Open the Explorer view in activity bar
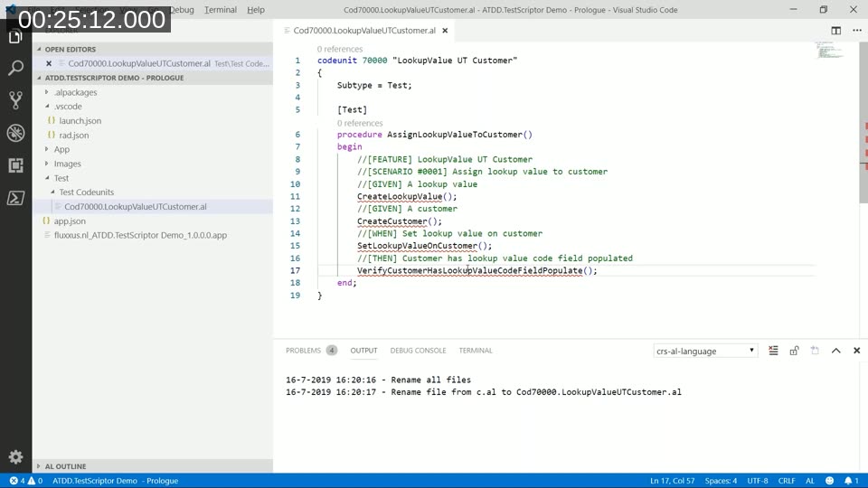This screenshot has width=868, height=488. (x=15, y=36)
